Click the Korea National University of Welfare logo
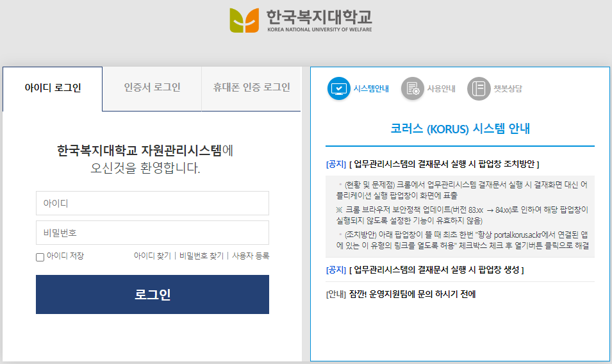Viewport: 612px width, 364px height. [301, 20]
